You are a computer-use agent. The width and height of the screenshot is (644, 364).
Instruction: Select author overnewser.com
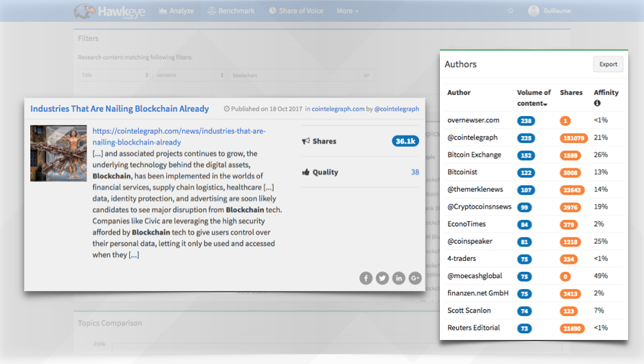point(473,120)
